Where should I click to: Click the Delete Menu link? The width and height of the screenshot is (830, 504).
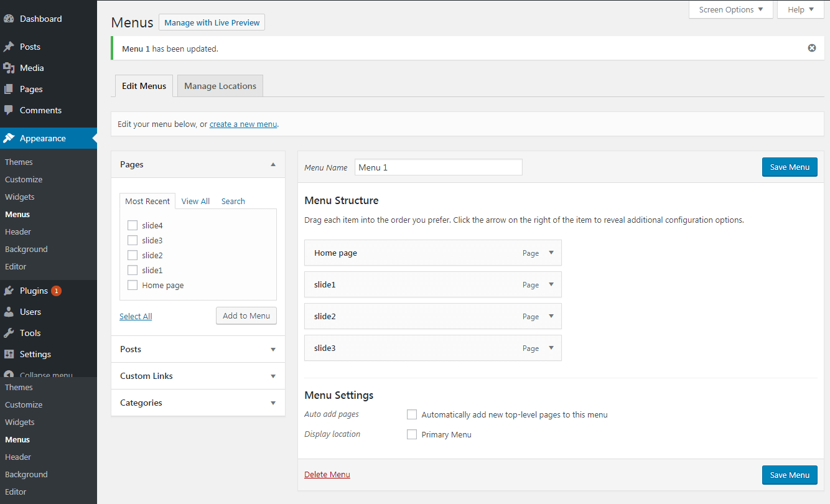pyautogui.click(x=327, y=474)
